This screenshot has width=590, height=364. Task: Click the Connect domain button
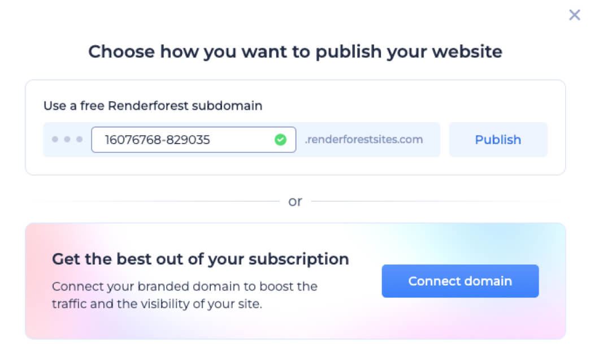(460, 281)
